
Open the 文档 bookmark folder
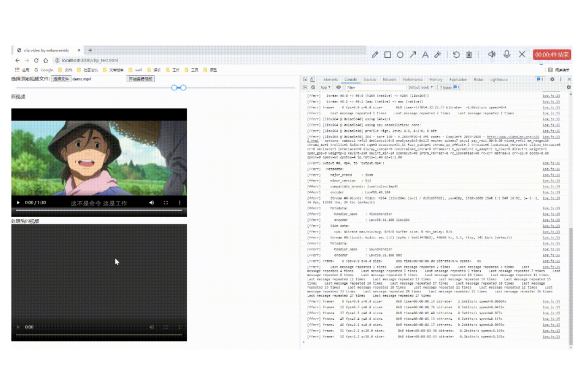pyautogui.click(x=65, y=70)
